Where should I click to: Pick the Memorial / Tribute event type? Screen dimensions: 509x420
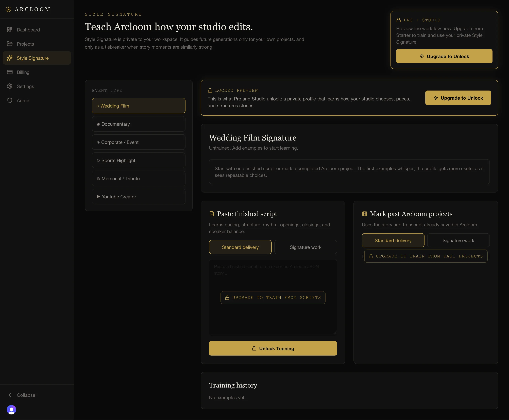tap(139, 178)
